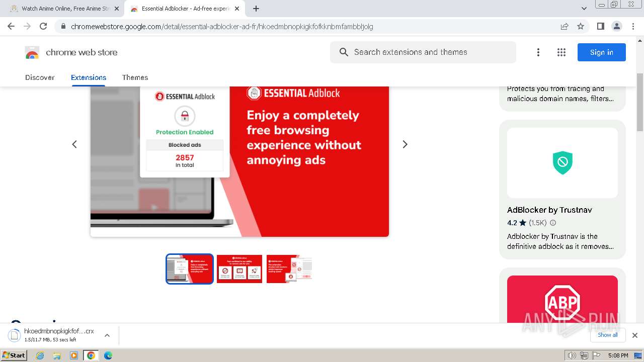
Task: Show rating info for AdBlocker by Trustnav
Action: 553,223
